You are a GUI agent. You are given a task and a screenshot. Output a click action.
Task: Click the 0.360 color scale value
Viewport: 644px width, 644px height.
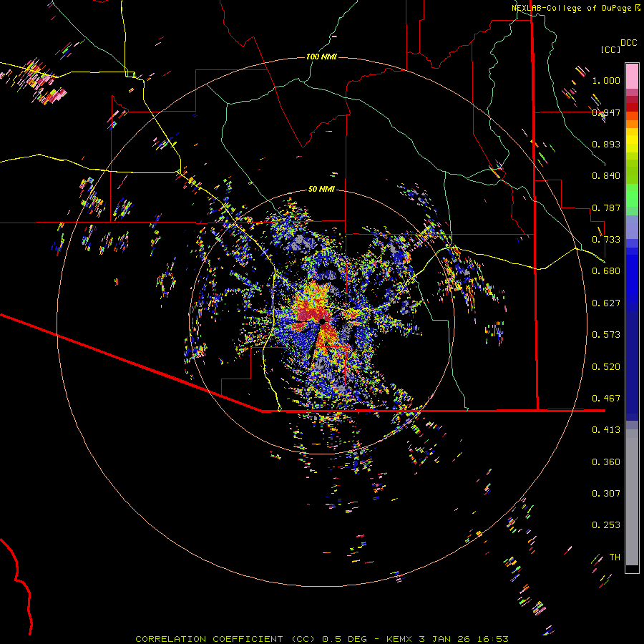click(606, 462)
